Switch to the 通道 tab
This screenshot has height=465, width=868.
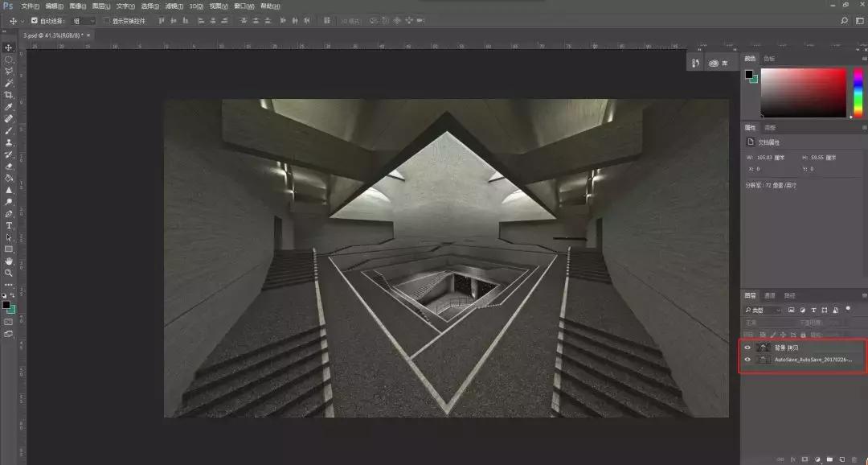tap(769, 295)
